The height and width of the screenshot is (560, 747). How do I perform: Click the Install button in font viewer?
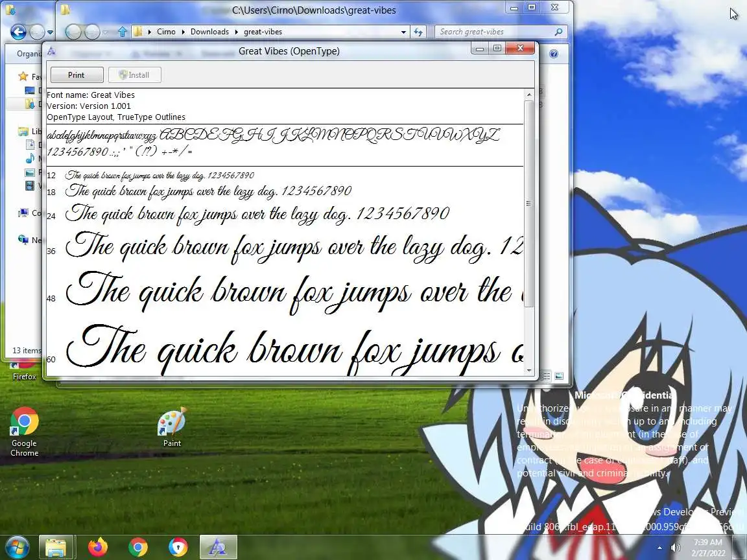[x=134, y=75]
